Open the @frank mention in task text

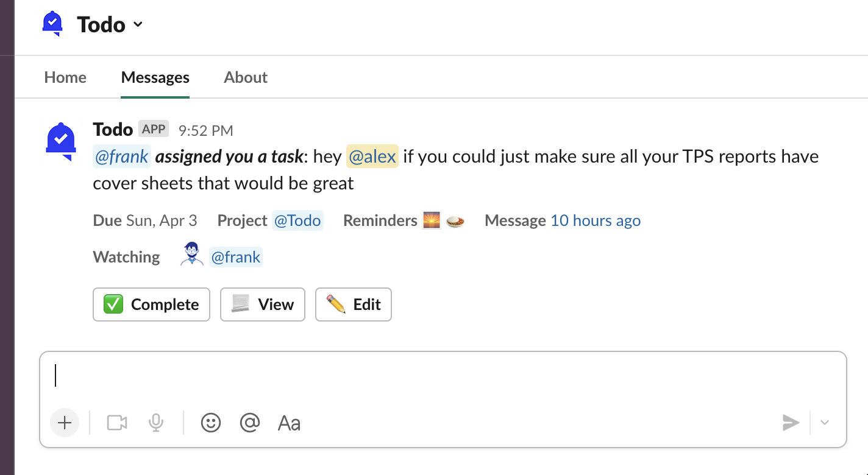122,157
